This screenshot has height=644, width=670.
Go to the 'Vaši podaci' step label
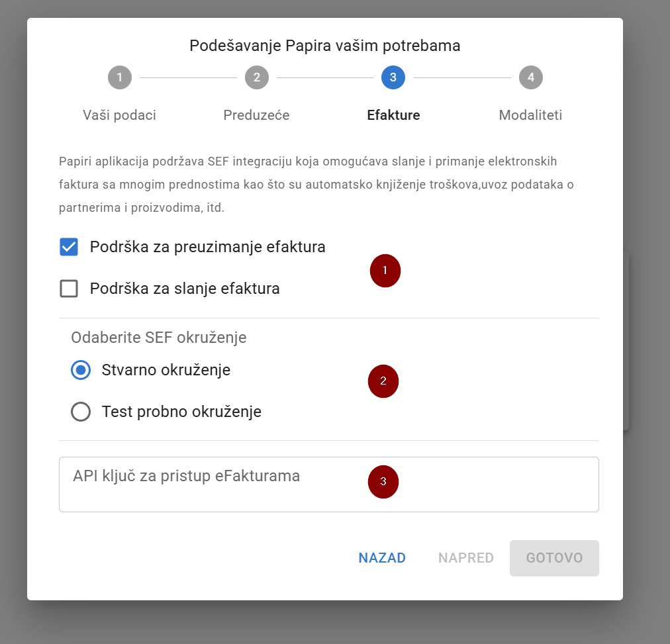coord(120,115)
